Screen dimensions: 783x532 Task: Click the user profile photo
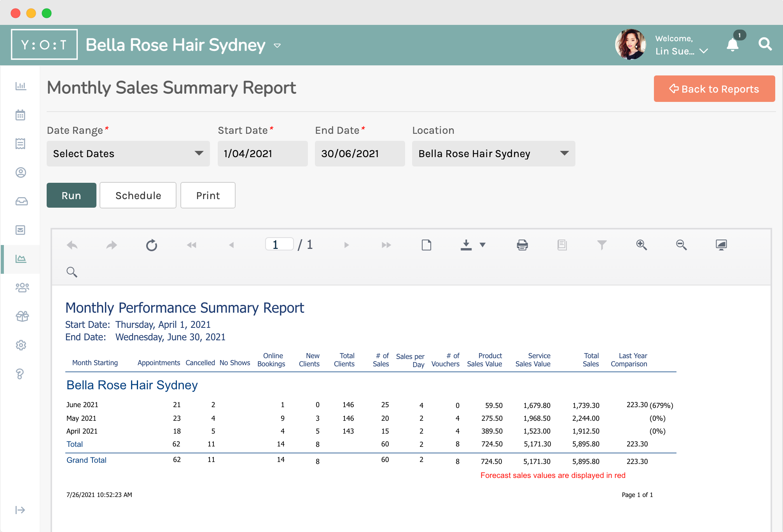click(631, 44)
